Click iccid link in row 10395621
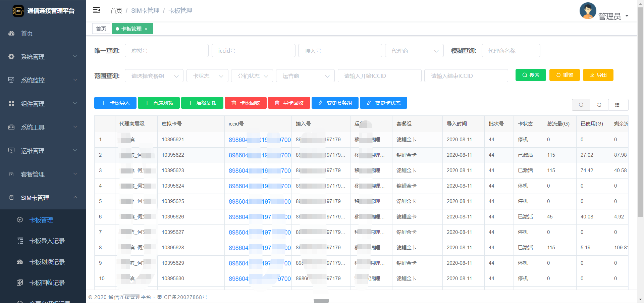This screenshot has height=303, width=644. coord(260,140)
